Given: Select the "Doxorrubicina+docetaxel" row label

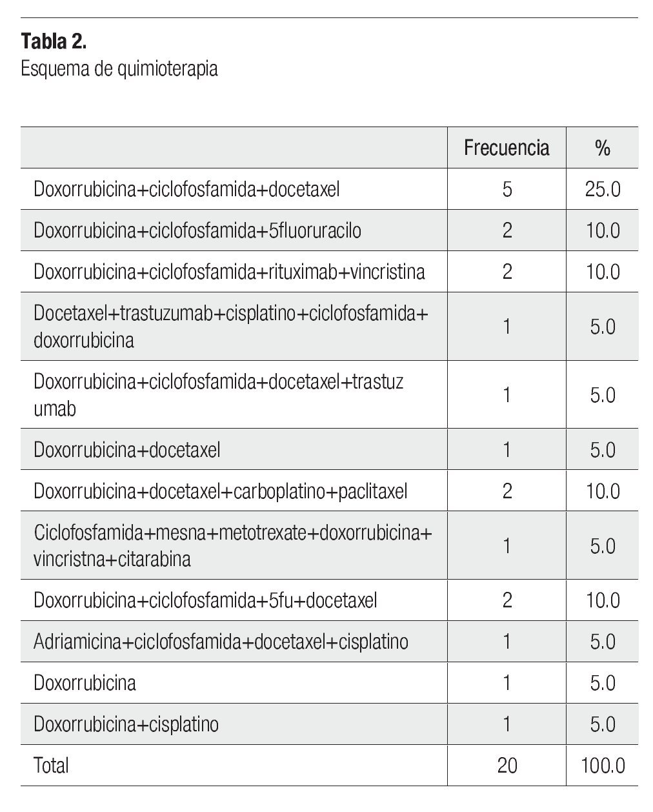Looking at the screenshot, I should coord(127,449).
